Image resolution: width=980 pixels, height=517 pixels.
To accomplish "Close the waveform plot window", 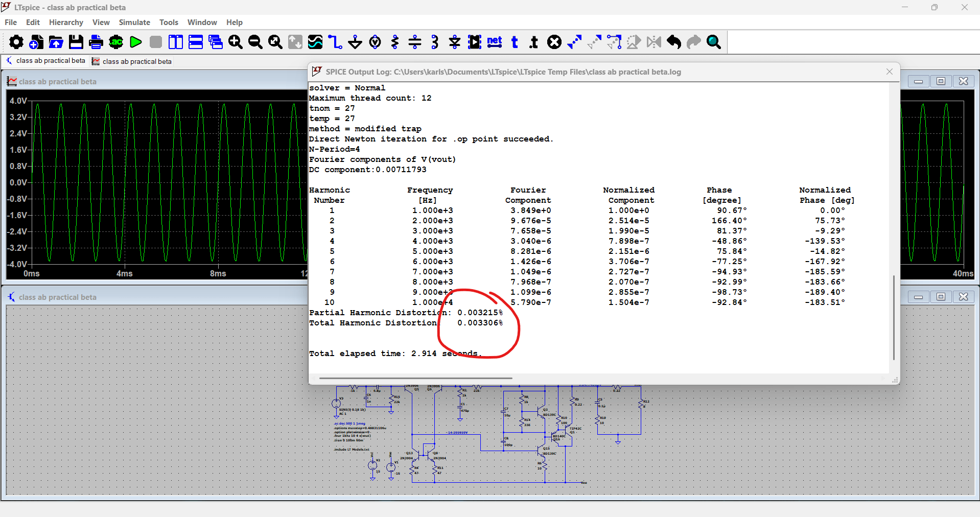I will coord(963,81).
